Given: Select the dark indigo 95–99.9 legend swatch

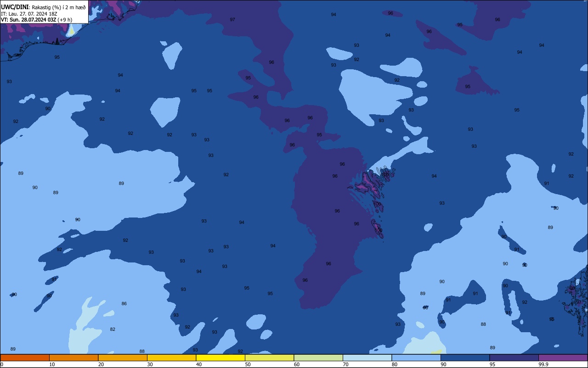Looking at the screenshot, I should pos(514,357).
